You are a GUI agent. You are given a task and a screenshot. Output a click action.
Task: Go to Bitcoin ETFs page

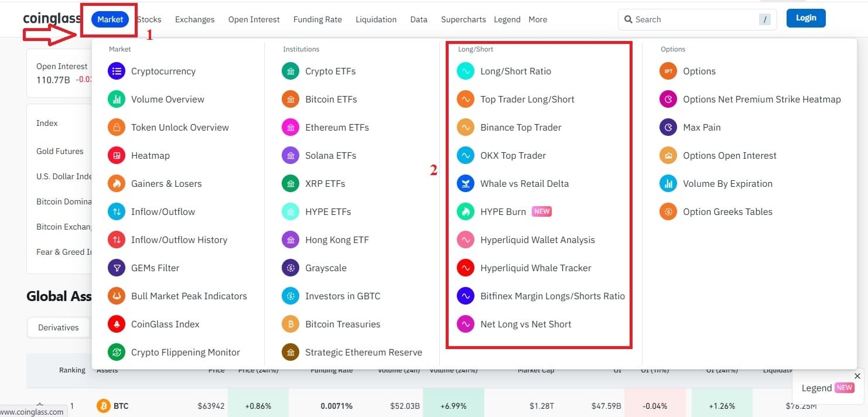pos(331,99)
